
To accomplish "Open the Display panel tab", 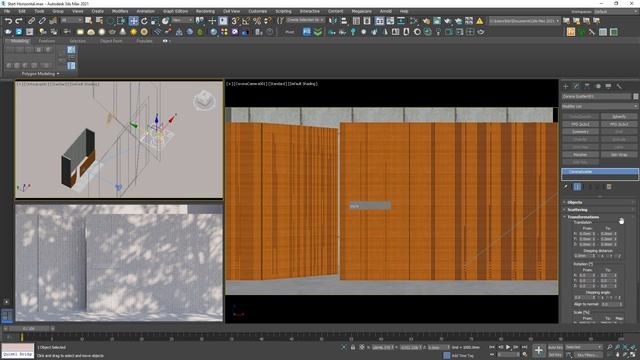I will tap(609, 86).
